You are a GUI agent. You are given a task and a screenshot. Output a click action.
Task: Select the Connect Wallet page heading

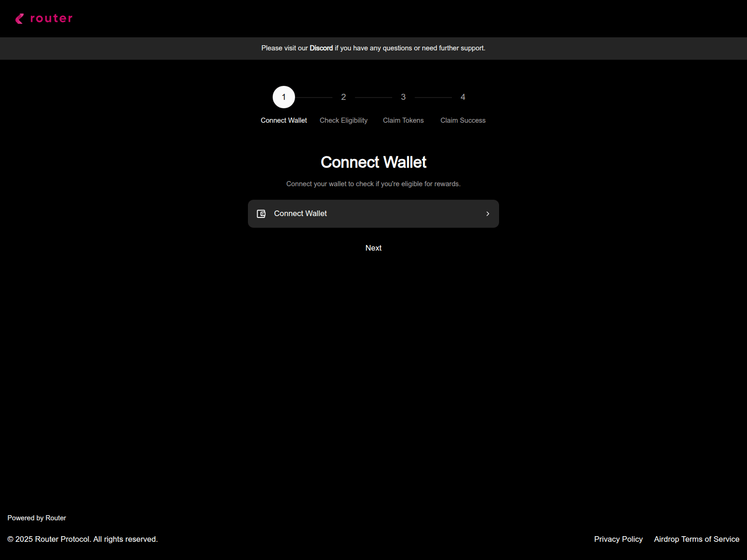(x=373, y=161)
